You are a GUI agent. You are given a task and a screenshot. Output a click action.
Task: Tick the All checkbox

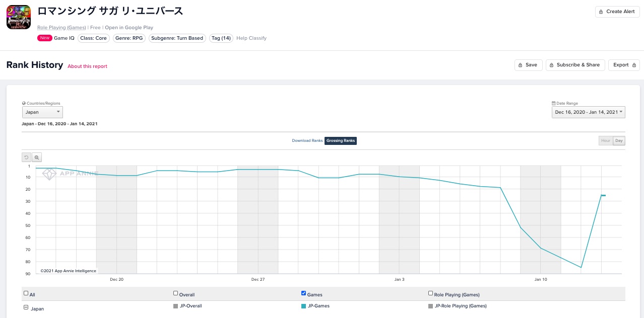click(26, 293)
